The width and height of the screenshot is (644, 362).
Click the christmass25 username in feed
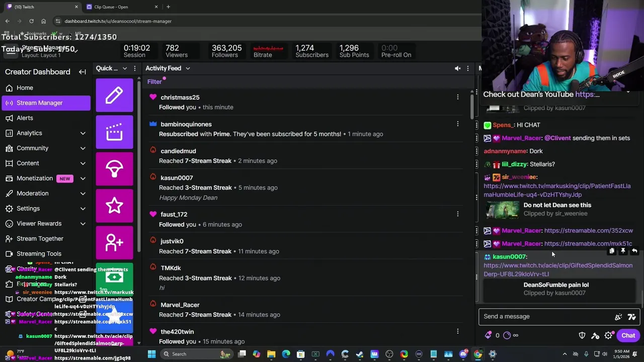180,97
